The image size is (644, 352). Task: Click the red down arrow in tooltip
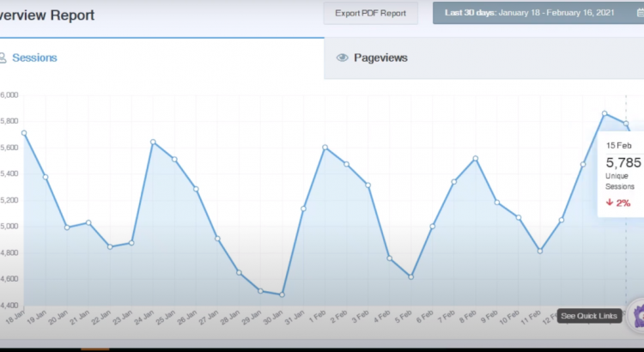(x=609, y=203)
